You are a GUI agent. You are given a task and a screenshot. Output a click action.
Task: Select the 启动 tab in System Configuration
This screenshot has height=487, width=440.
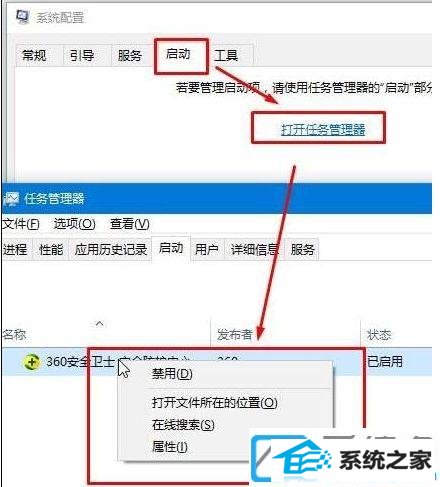[178, 53]
